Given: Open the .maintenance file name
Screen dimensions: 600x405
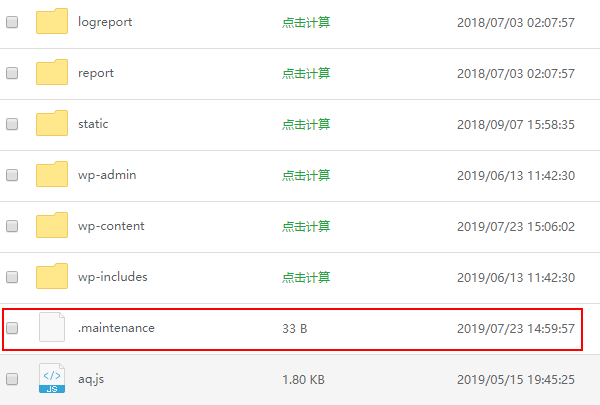Looking at the screenshot, I should coord(116,327).
